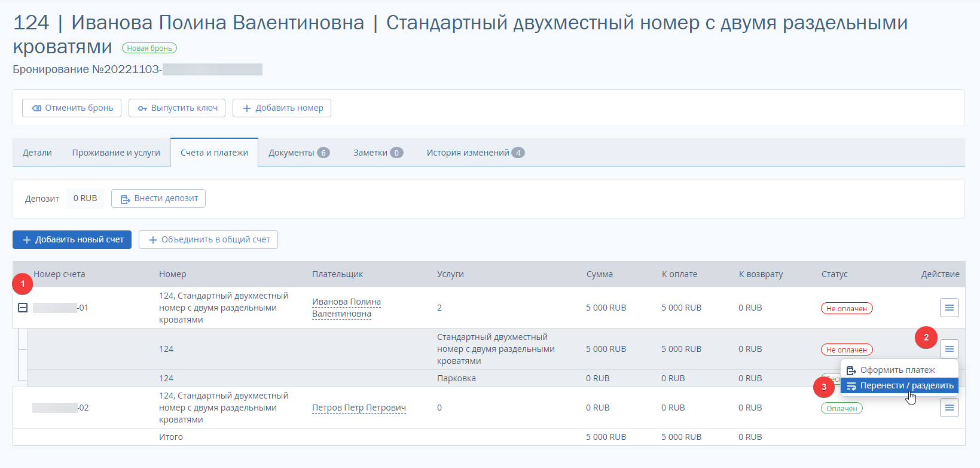Image resolution: width=980 pixels, height=468 pixels.
Task: Open action menu for invoice -02
Action: [x=949, y=408]
